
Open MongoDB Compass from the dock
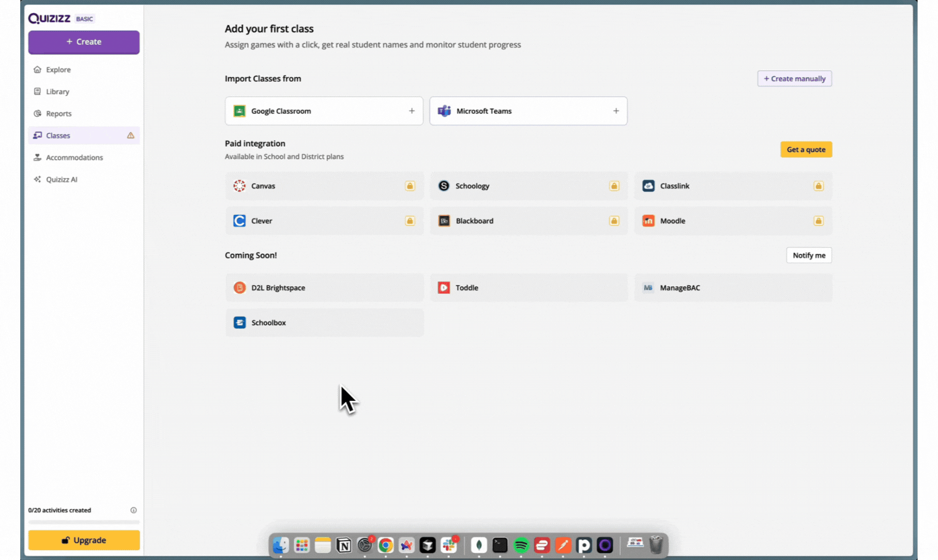[479, 545]
